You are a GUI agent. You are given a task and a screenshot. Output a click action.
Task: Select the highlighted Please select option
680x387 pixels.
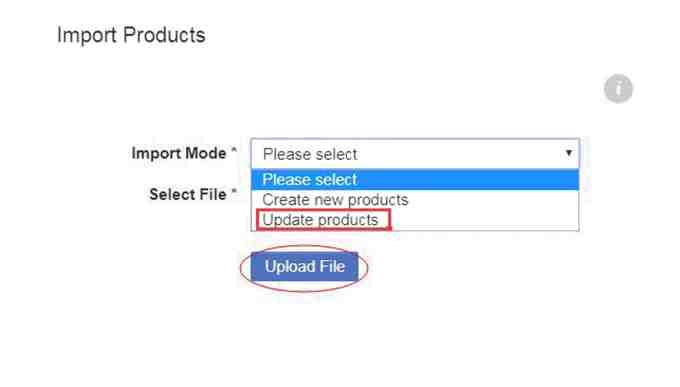(415, 180)
